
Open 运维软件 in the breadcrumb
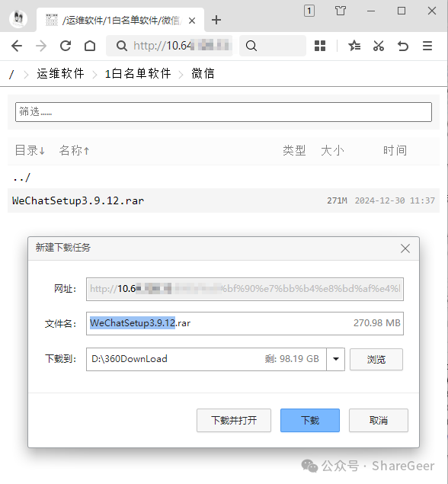pyautogui.click(x=60, y=74)
